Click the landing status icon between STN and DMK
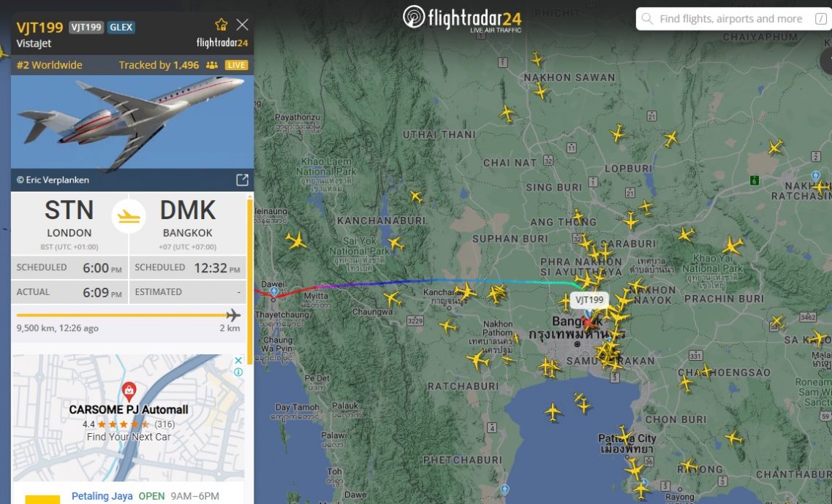The width and height of the screenshot is (832, 504). pyautogui.click(x=129, y=217)
